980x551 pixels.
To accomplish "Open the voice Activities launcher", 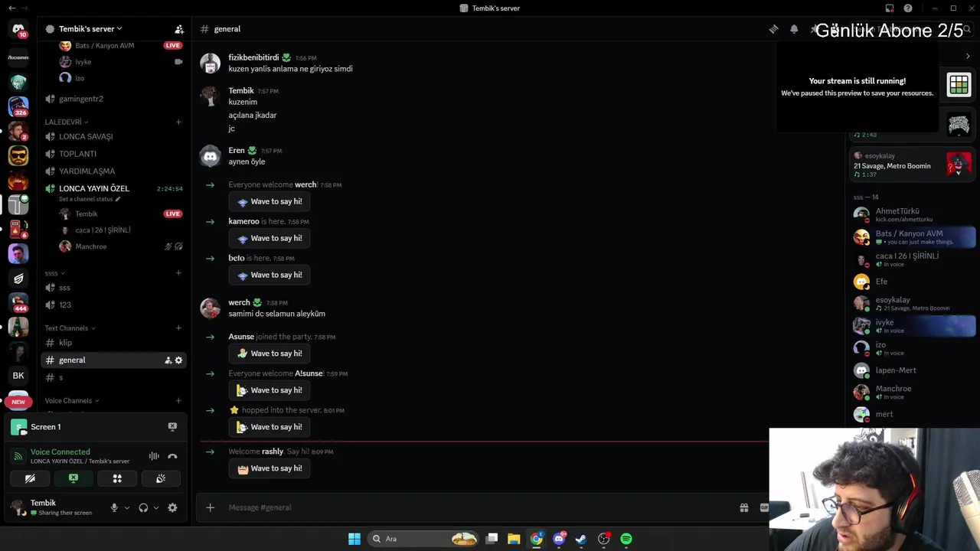I will pyautogui.click(x=117, y=478).
